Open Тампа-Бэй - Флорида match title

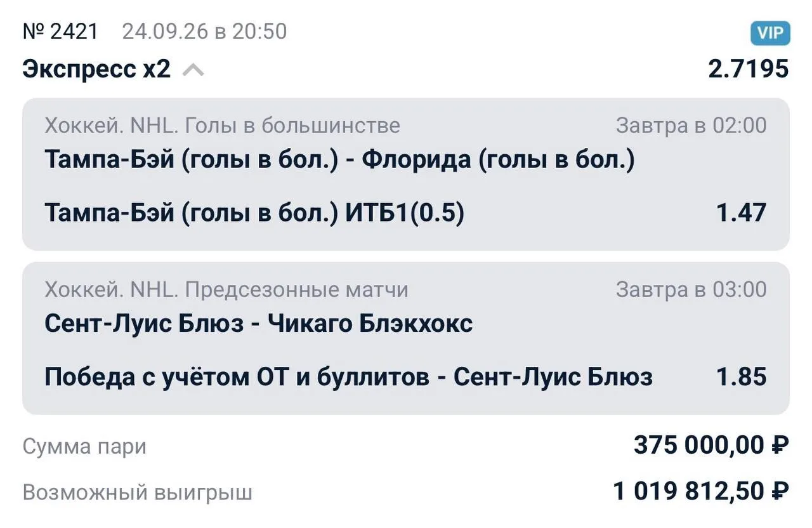(x=339, y=159)
